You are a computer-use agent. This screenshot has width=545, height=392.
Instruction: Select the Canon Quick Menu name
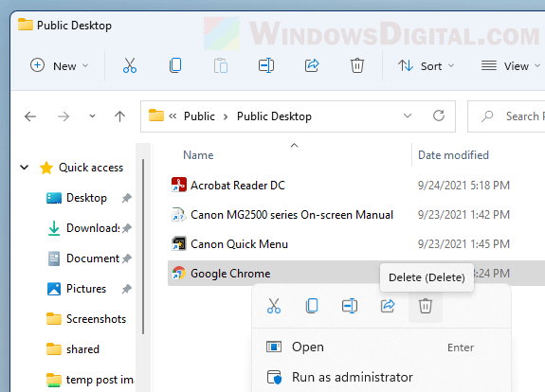(239, 244)
